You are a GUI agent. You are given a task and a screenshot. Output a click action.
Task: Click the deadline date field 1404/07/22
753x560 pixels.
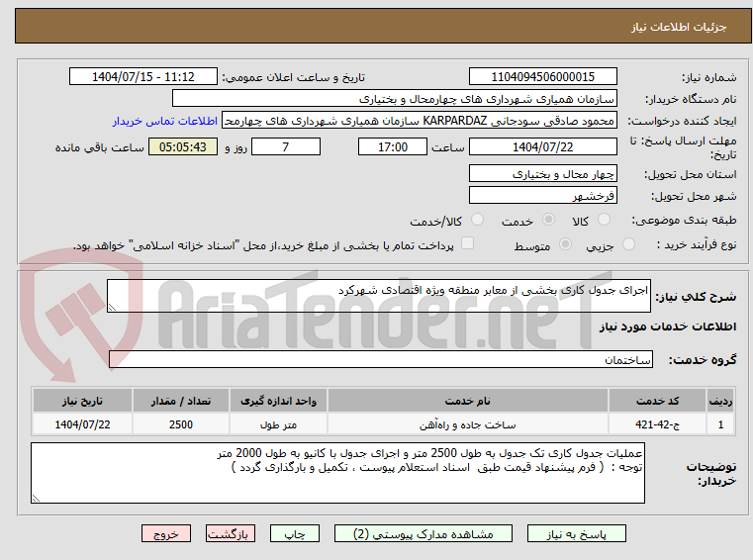[x=542, y=147]
